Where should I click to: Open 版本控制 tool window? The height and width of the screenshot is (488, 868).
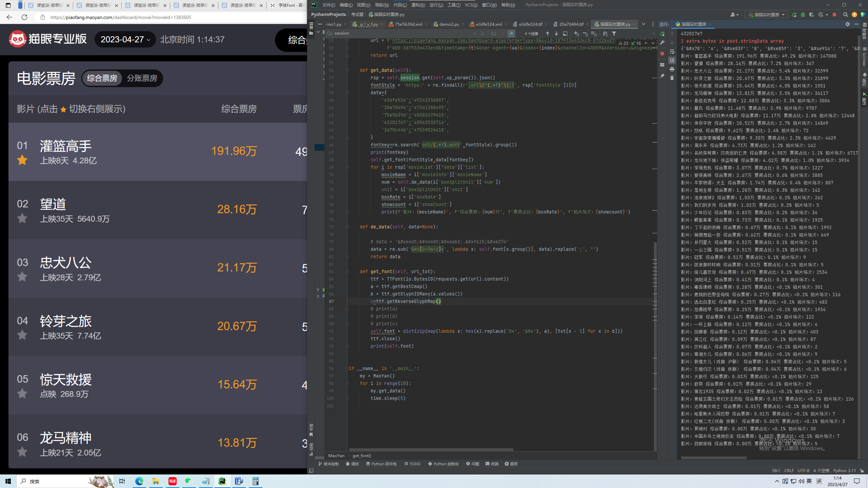[329, 464]
